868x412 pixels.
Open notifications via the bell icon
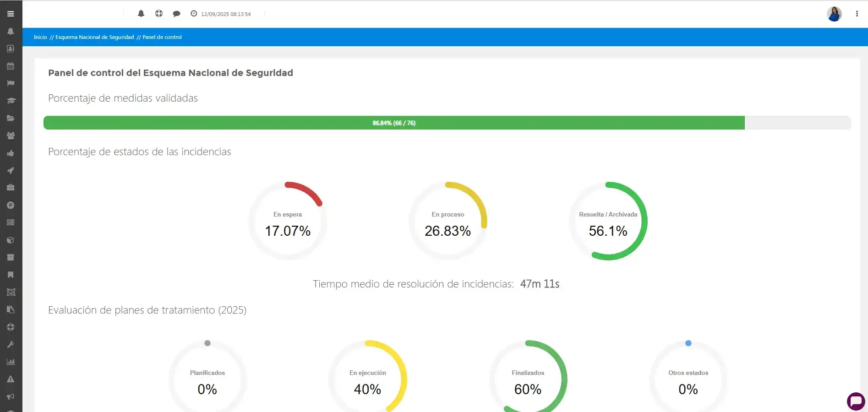(141, 13)
